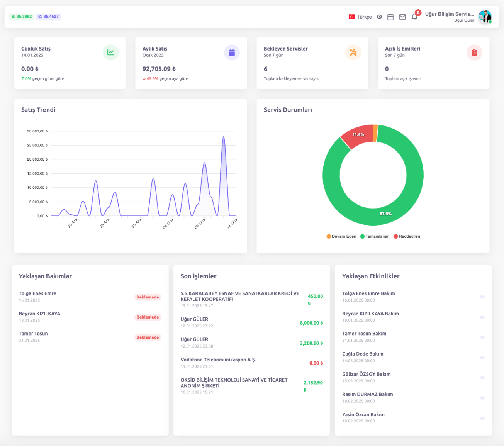This screenshot has width=504, height=446.
Task: Open Vodafone Telekomünikasyon A.Ş. transaction
Action: tap(252, 363)
